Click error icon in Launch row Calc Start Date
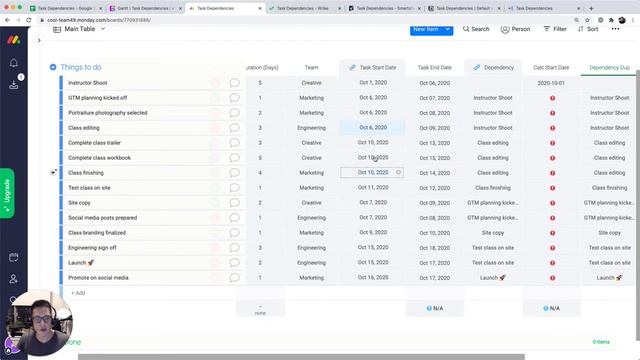Viewport: 640px width, 360px height. (552, 263)
